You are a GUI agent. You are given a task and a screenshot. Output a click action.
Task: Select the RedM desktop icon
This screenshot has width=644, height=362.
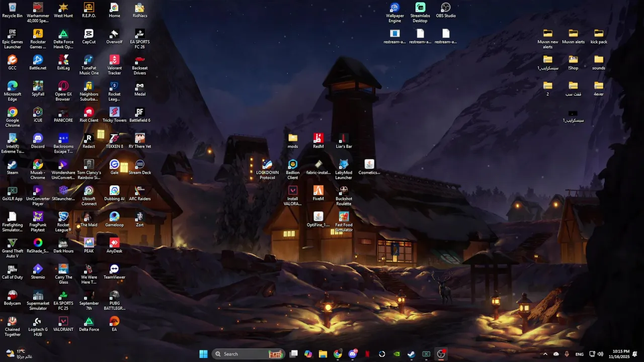[x=318, y=141]
